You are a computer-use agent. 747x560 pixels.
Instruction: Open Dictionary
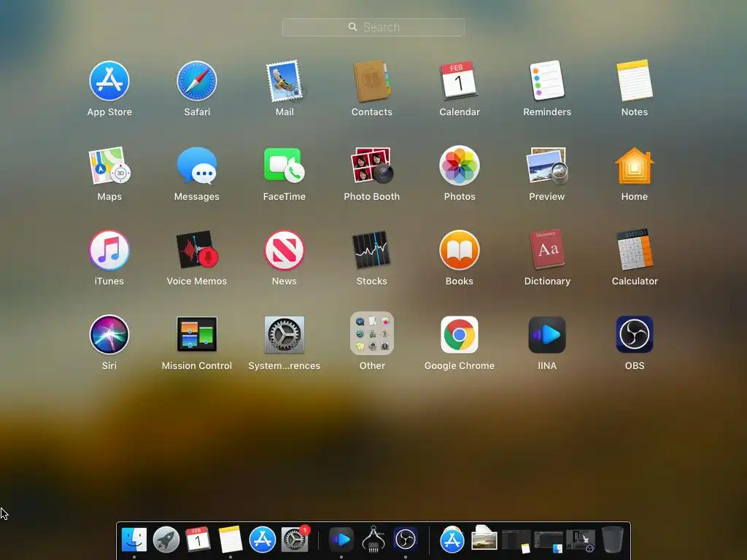click(x=547, y=249)
